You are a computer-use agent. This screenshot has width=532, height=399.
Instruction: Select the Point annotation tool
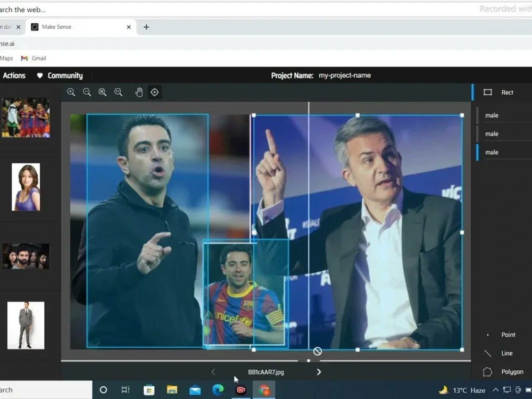503,335
